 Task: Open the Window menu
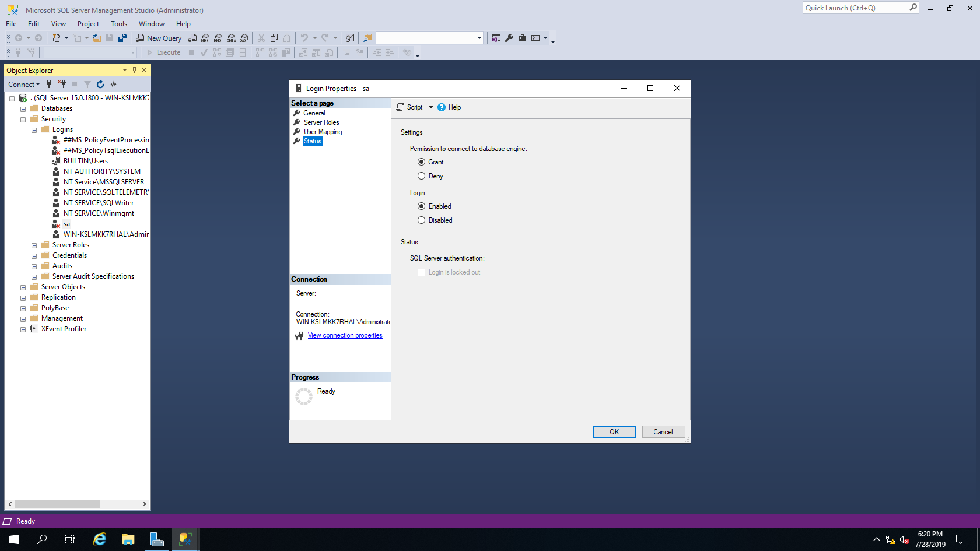point(152,24)
